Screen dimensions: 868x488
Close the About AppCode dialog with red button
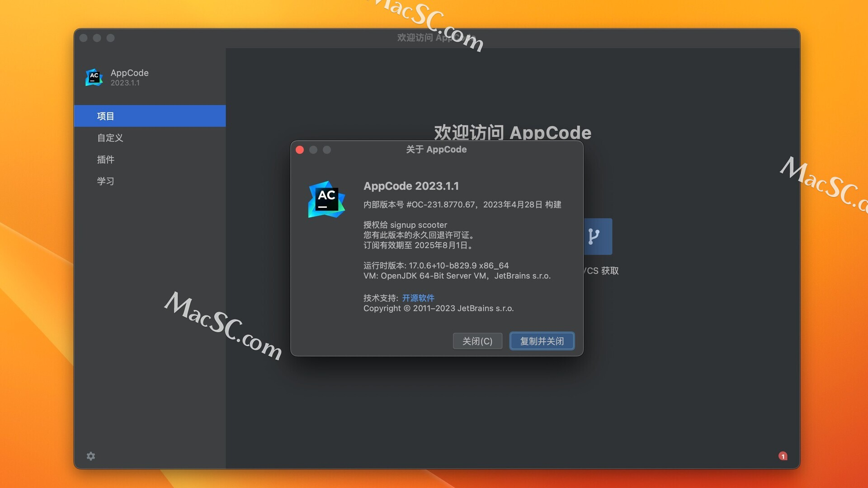tap(300, 150)
